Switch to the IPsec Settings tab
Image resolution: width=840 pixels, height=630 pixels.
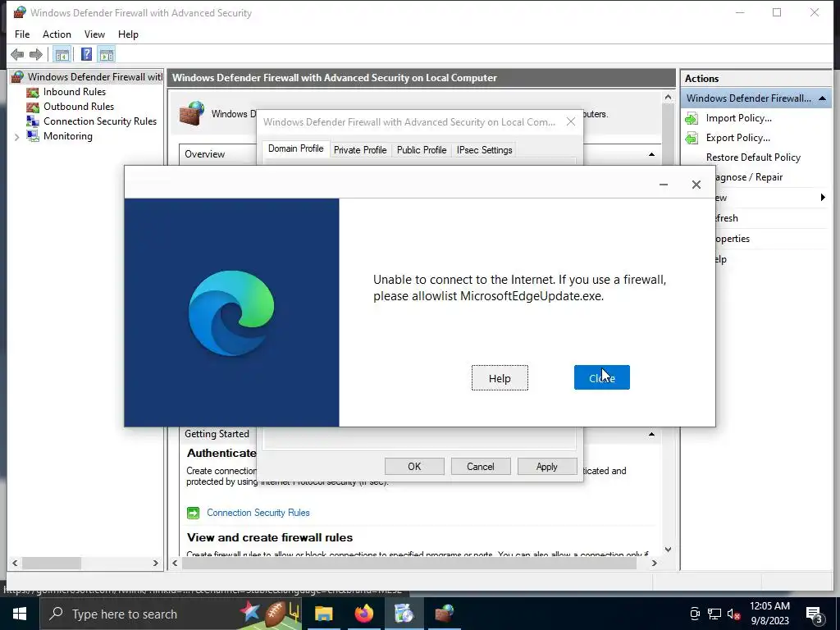click(484, 150)
